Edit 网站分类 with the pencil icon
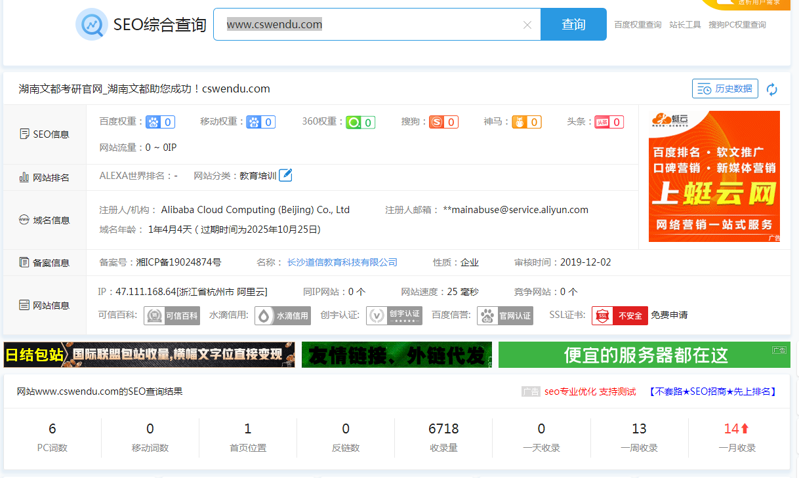This screenshot has width=799, height=478. pos(286,175)
